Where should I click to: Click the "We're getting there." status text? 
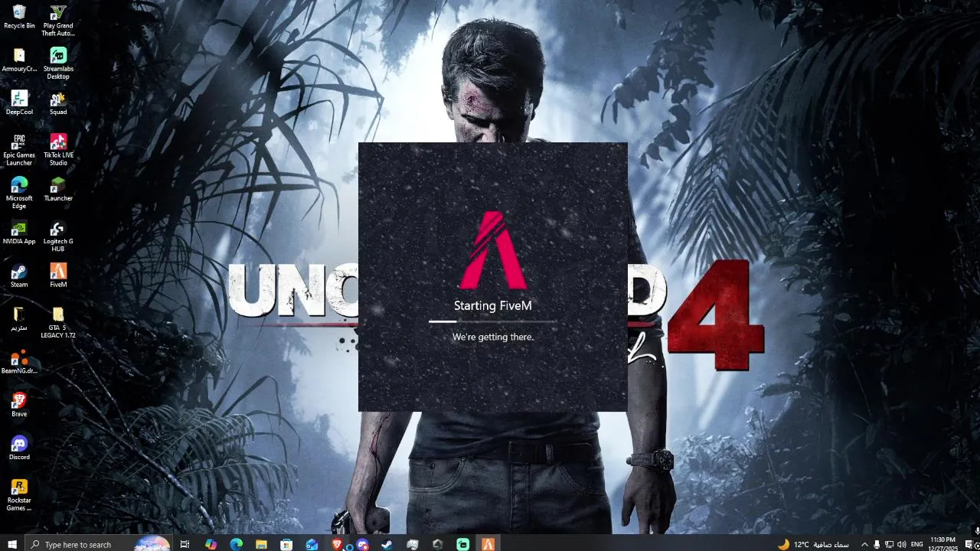click(x=493, y=337)
